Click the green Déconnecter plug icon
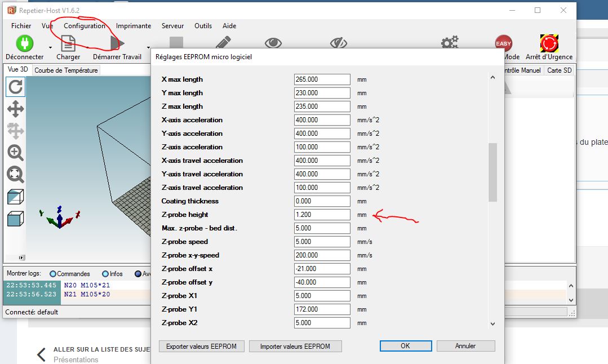The image size is (608, 364). pos(24,43)
